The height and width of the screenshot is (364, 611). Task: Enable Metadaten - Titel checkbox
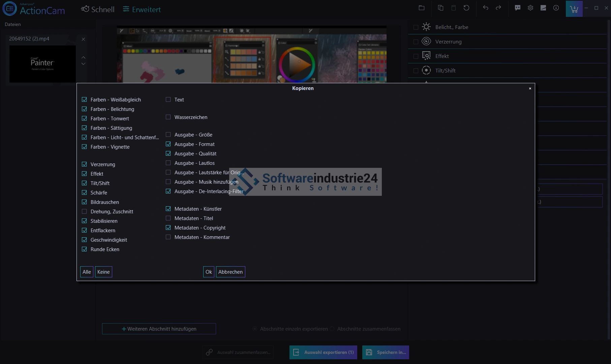(168, 218)
